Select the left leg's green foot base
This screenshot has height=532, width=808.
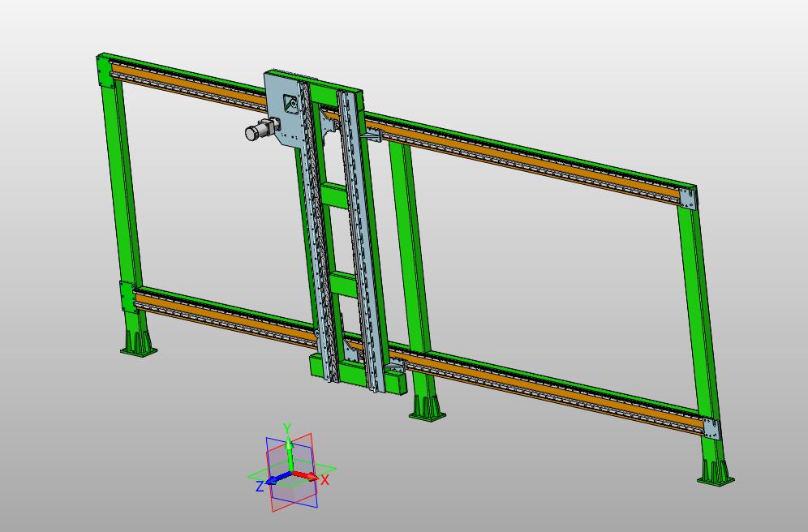[139, 344]
